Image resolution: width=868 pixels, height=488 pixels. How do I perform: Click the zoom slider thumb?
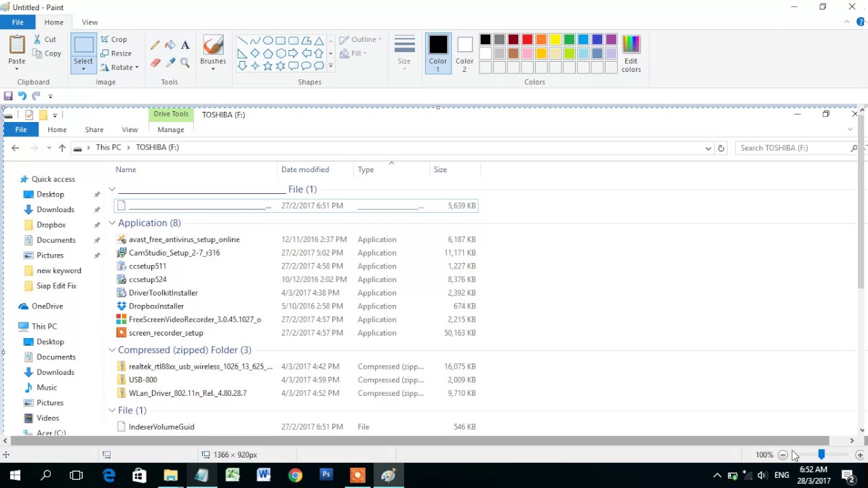pos(821,455)
